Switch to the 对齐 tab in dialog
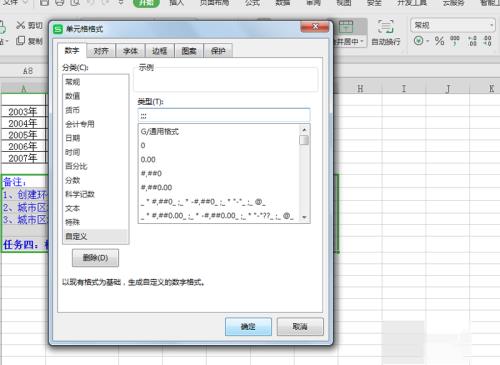Screen dimensions: 500x365 [x=101, y=51]
